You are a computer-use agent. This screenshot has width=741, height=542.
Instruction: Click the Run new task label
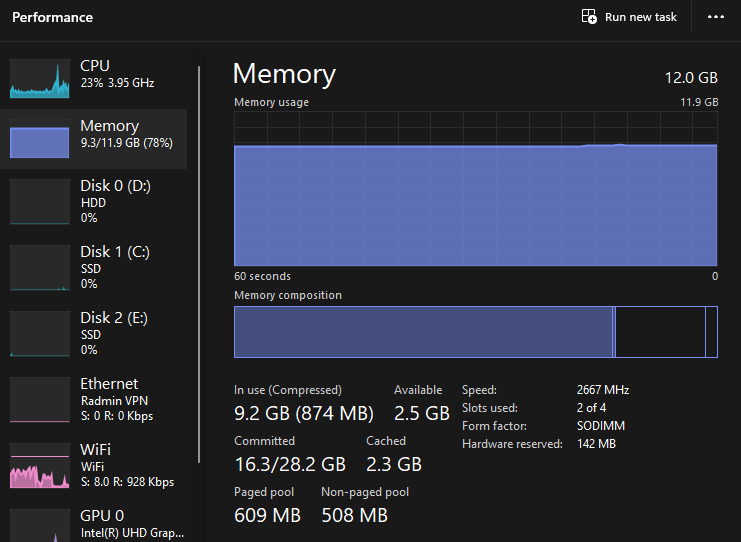(x=641, y=17)
